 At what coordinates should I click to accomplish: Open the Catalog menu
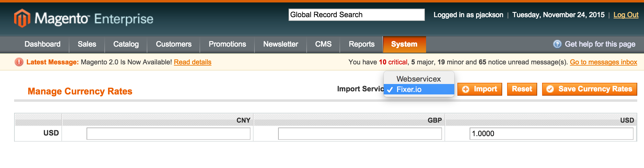126,44
